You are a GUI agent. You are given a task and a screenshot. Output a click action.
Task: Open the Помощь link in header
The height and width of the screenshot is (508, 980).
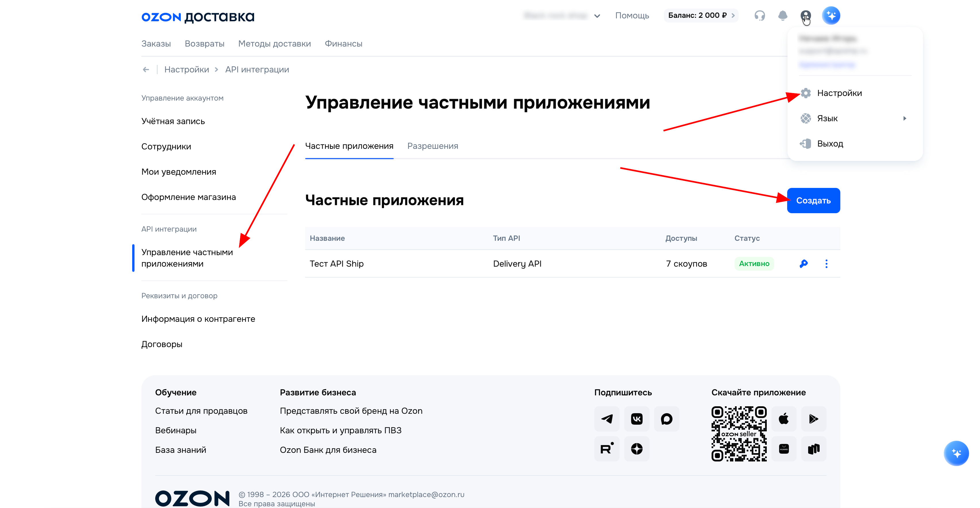tap(632, 16)
